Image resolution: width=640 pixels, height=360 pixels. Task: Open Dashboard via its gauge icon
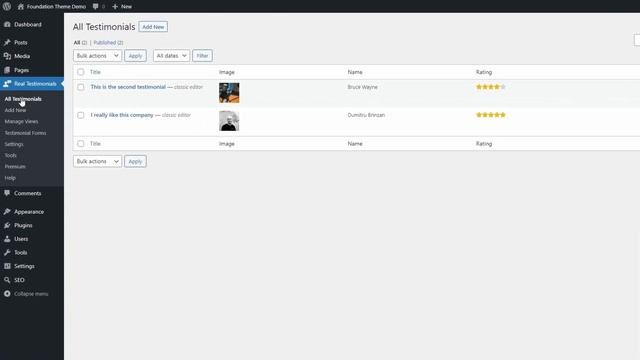click(x=7, y=24)
